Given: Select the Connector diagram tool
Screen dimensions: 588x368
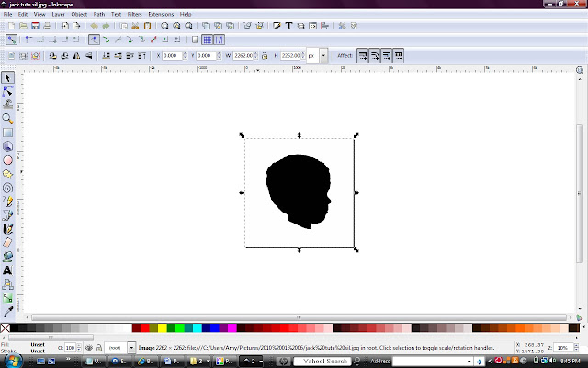Looking at the screenshot, I should click(7, 284).
